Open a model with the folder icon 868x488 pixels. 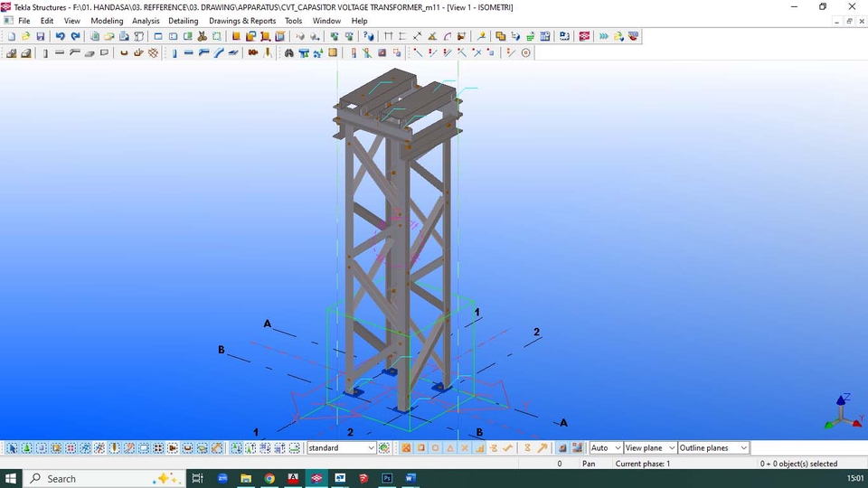[x=25, y=36]
